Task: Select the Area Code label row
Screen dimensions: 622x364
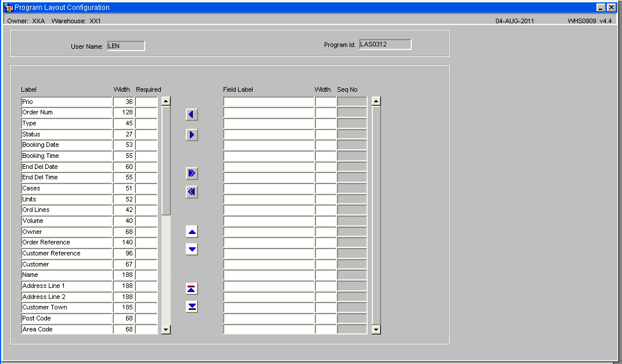Action: tap(67, 329)
